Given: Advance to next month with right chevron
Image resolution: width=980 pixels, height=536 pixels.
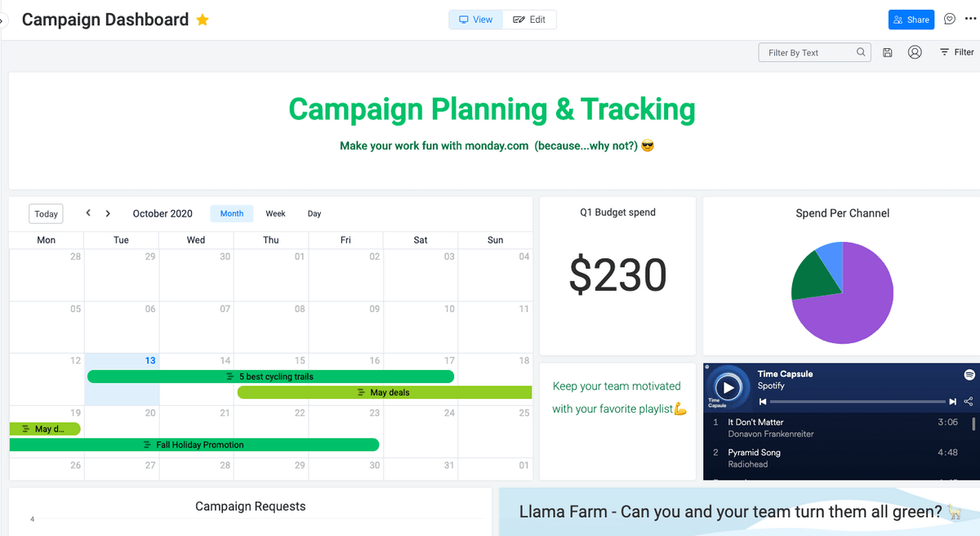Looking at the screenshot, I should 108,213.
